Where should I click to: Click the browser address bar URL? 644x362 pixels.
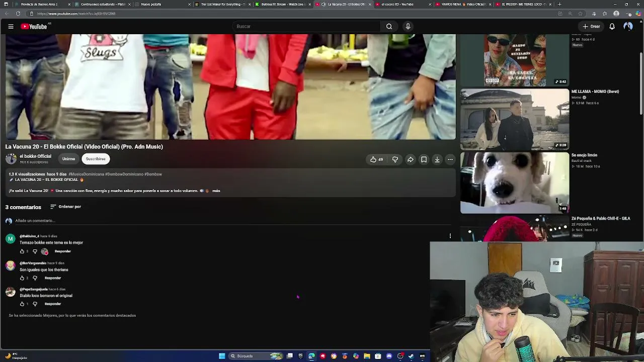point(76,14)
